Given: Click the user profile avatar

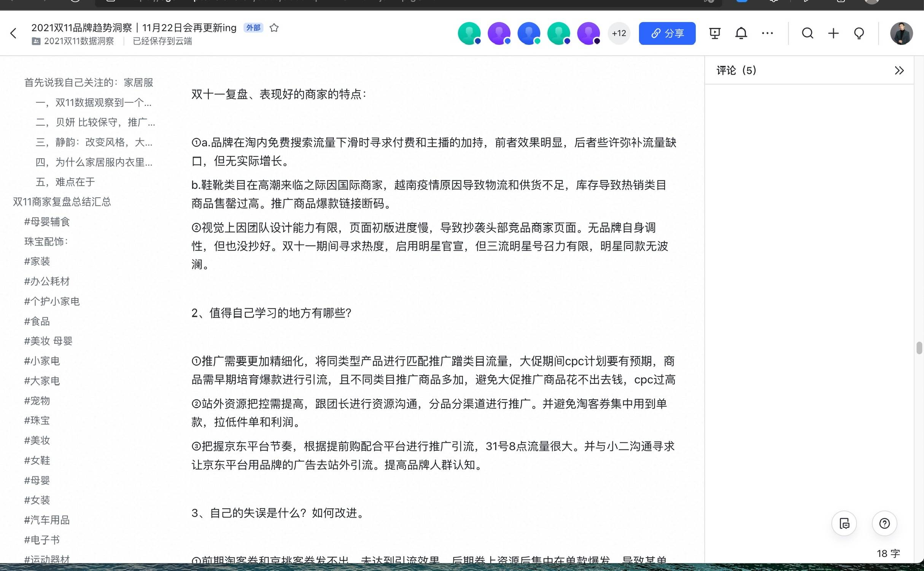Looking at the screenshot, I should pos(901,33).
